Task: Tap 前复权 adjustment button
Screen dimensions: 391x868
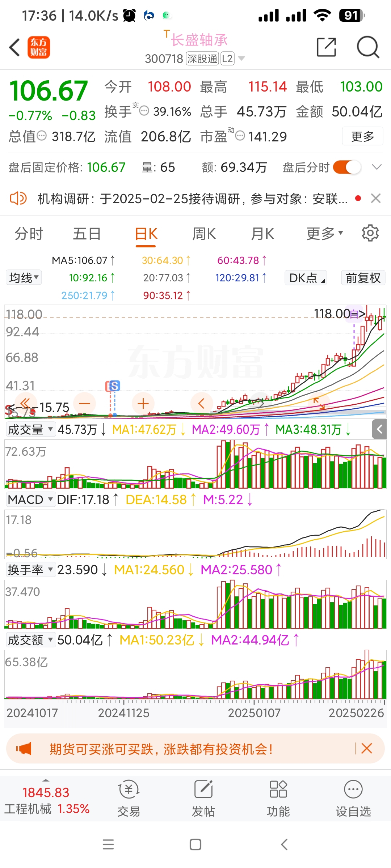Action: point(363,278)
